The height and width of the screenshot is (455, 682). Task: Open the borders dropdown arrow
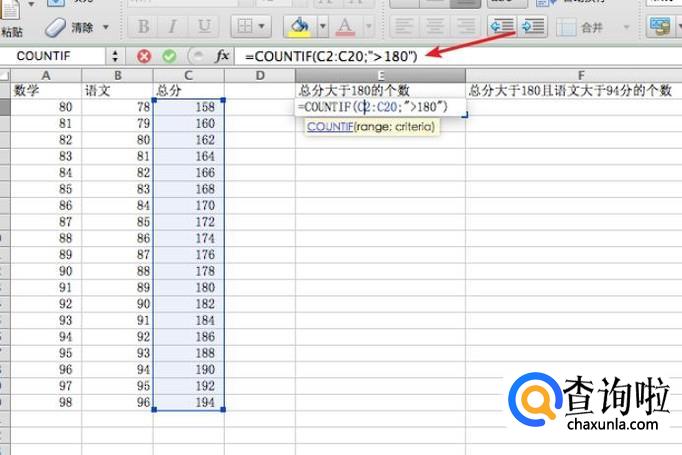pyautogui.click(x=263, y=25)
